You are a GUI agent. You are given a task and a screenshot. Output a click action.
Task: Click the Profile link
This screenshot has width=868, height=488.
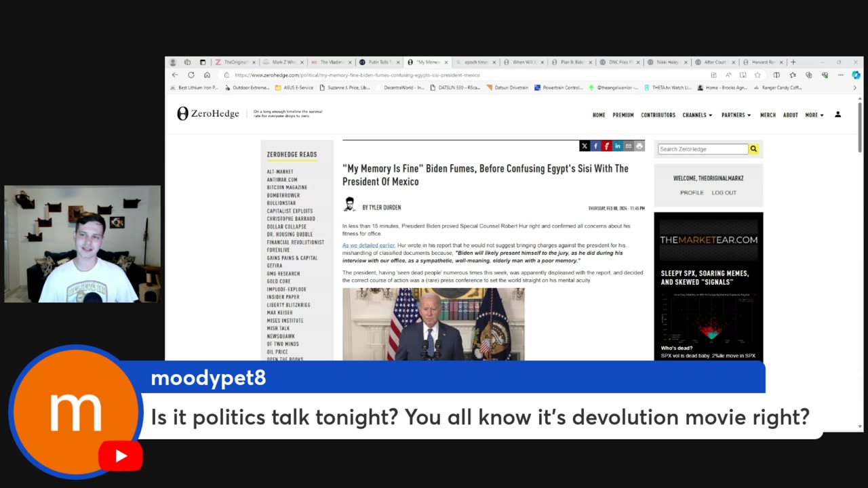click(x=692, y=192)
